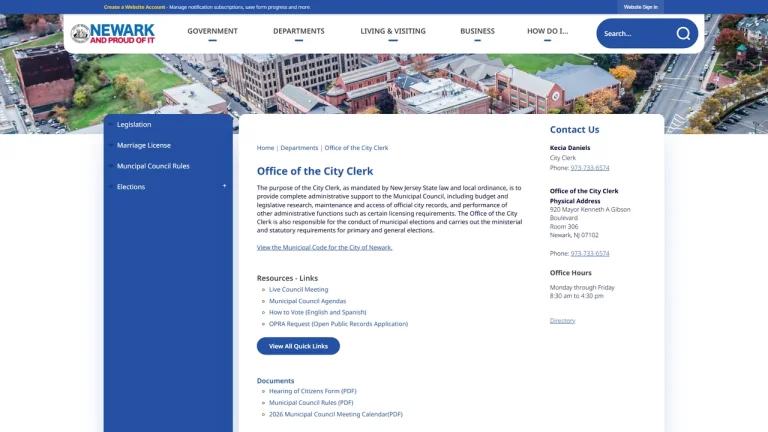The height and width of the screenshot is (432, 768).
Task: Open the Business menu
Action: (477, 31)
